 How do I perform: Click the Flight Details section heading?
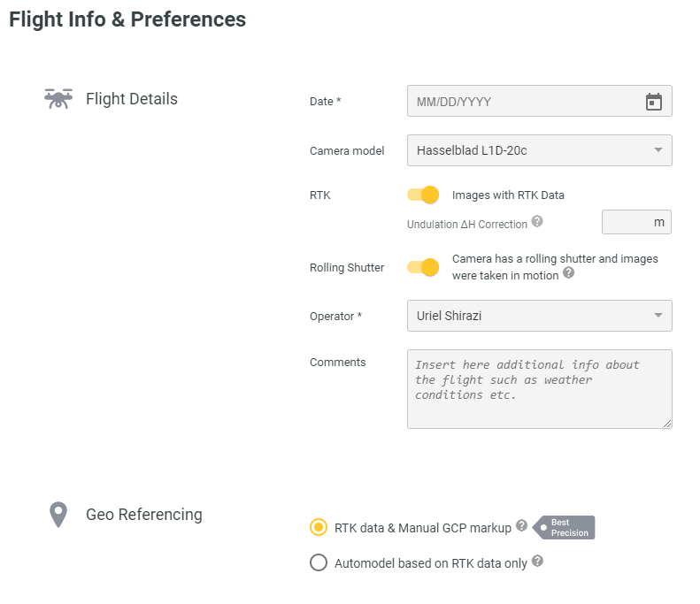pos(132,98)
